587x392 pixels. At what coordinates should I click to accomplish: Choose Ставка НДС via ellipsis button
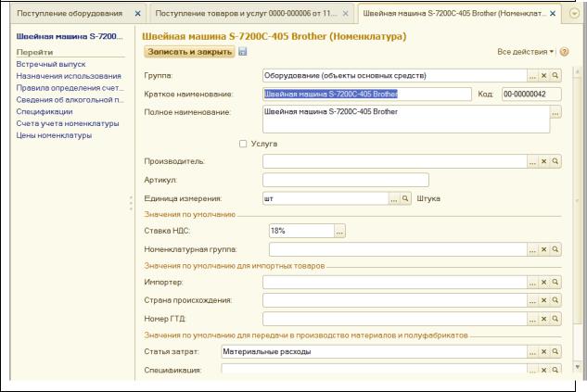(x=339, y=231)
